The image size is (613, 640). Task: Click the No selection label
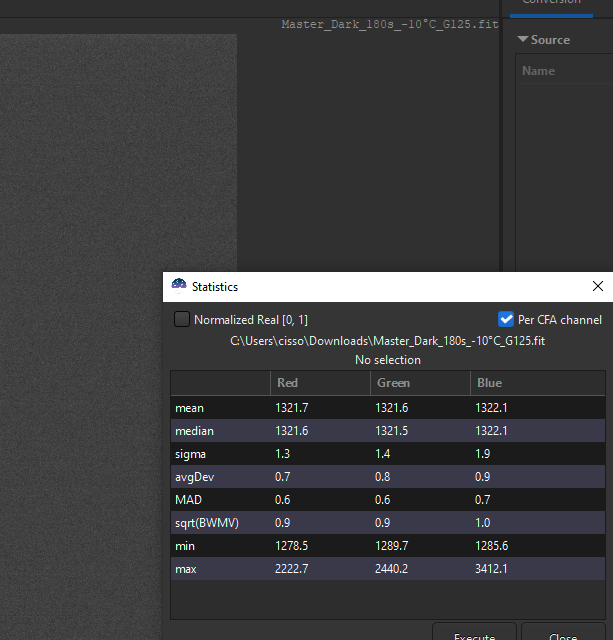click(388, 360)
